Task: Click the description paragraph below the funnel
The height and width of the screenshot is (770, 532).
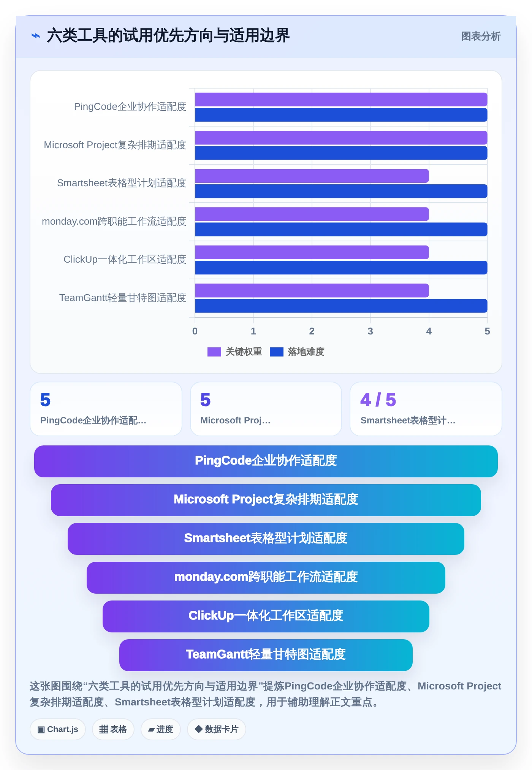Action: [x=266, y=694]
